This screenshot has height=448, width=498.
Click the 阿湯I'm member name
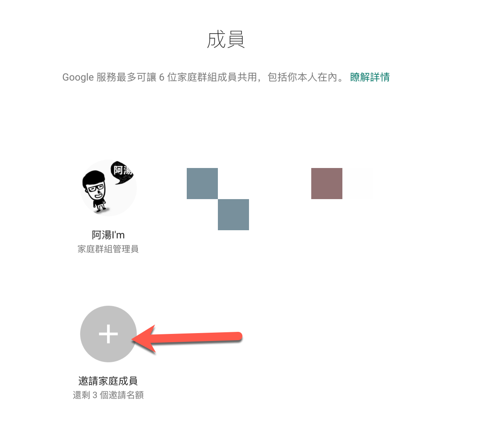(x=108, y=235)
